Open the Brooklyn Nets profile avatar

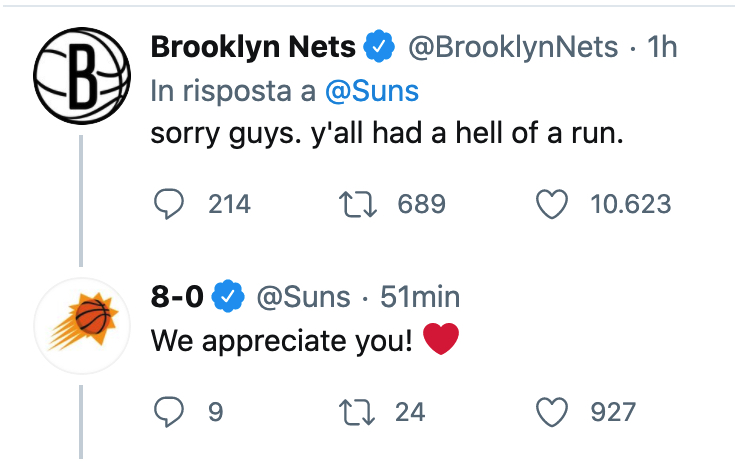pyautogui.click(x=82, y=76)
